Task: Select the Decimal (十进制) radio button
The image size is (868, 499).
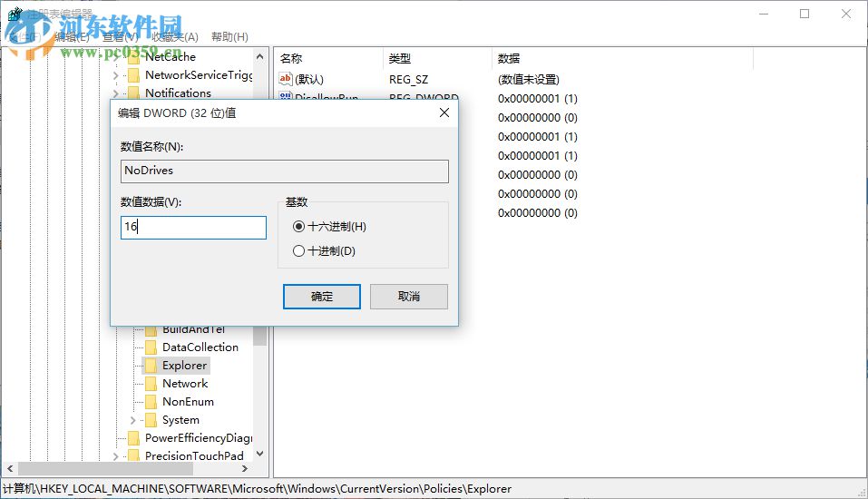Action: click(x=299, y=251)
